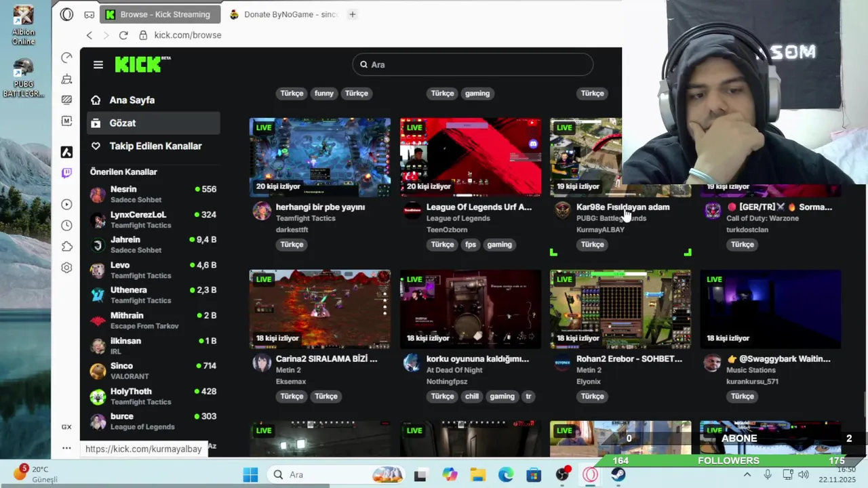Screen dimensions: 868x488
Task: Open Sinco recommended channel
Action: coord(153,371)
